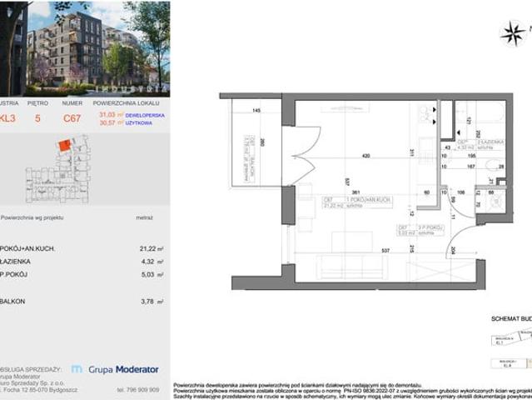The width and height of the screenshot is (532, 400).
Task: Click the DEWELOPERSKA label
Action: pos(145,116)
